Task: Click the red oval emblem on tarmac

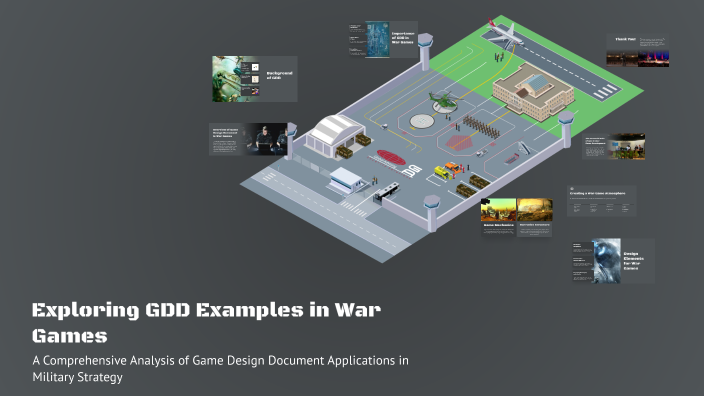Action: (x=391, y=157)
